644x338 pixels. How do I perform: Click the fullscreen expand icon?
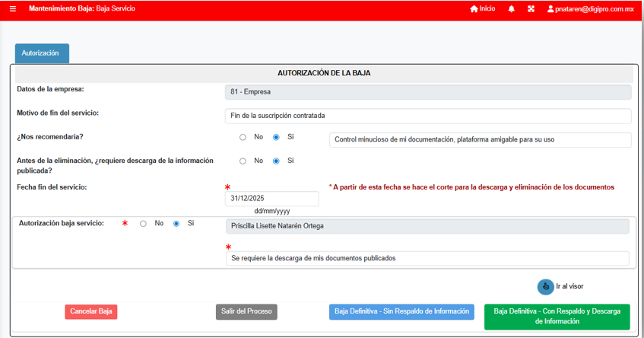pos(531,9)
